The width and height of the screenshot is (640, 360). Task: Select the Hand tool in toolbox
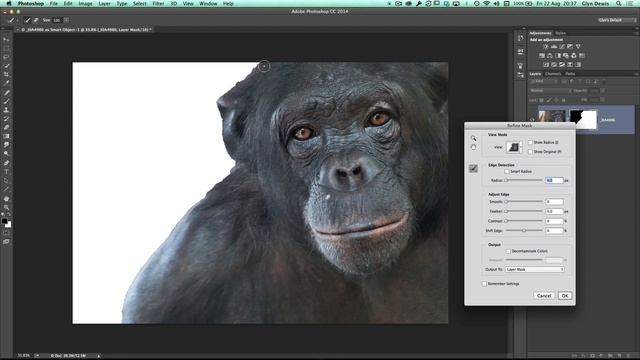tap(6, 199)
